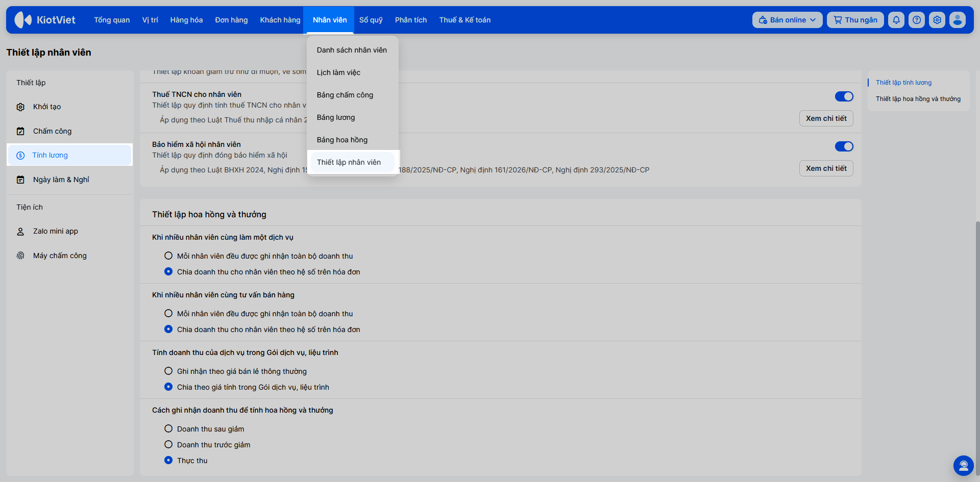Screen dimensions: 980x482
Task: Select Thiết lập nhân viên from dropdown
Action: (x=352, y=162)
